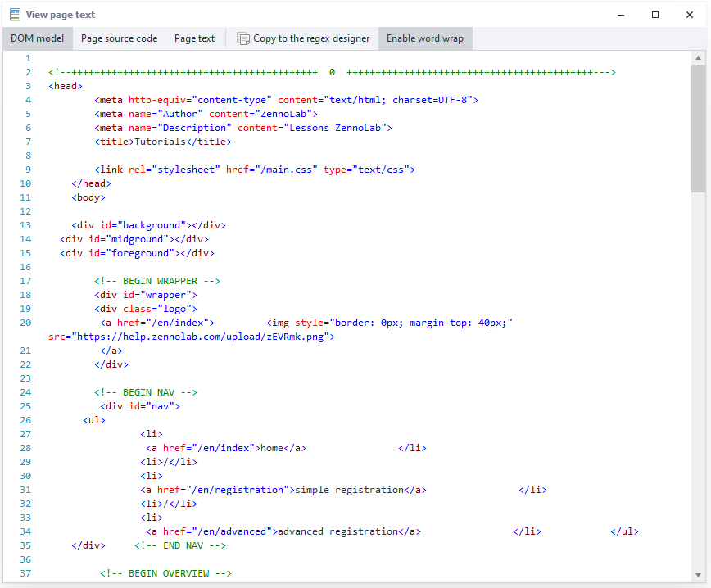
Task: Enable word wrap for the page text
Action: (424, 38)
